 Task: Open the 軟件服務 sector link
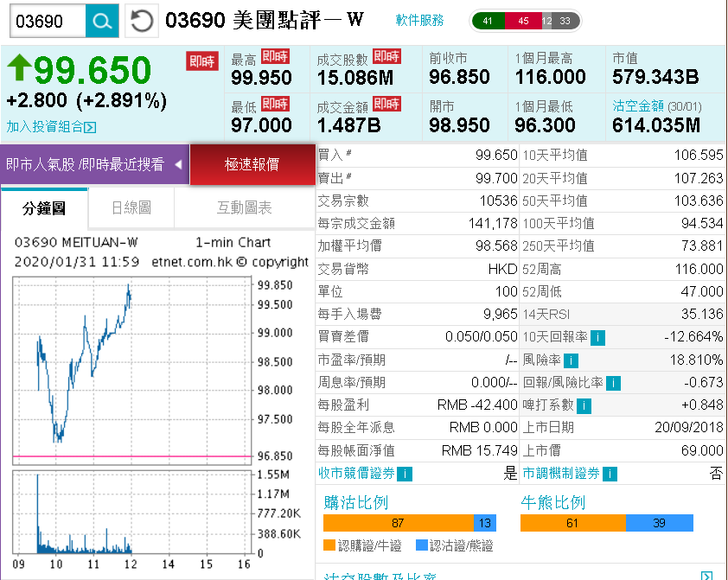pyautogui.click(x=419, y=20)
